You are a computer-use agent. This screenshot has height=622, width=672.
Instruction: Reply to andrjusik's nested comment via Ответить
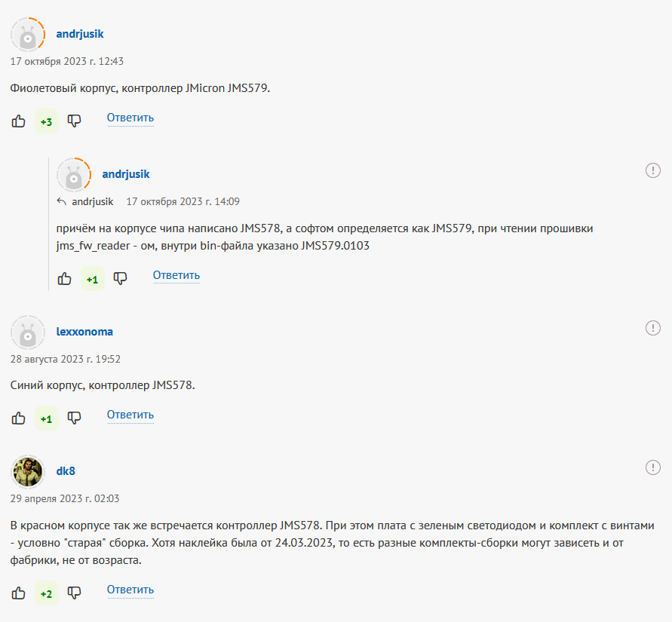coord(176,275)
